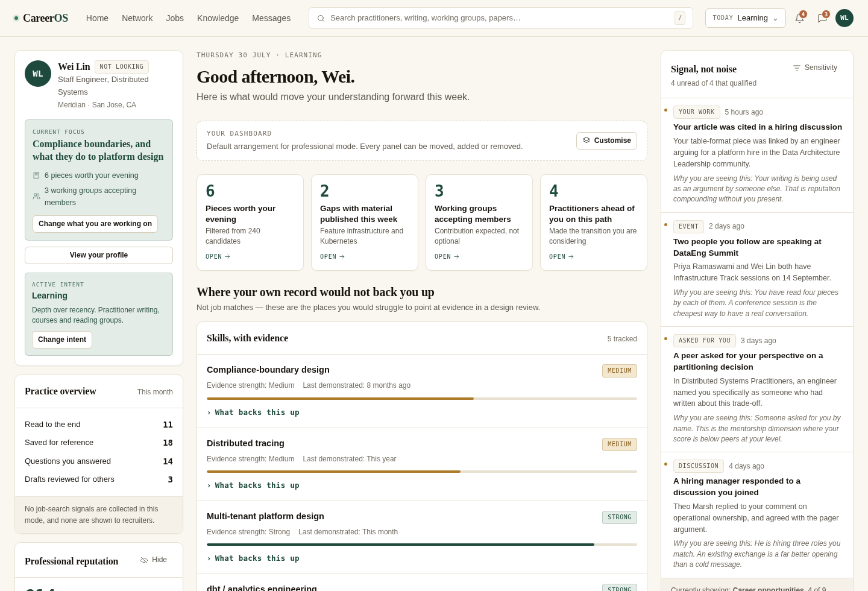The image size is (868, 591).
Task: Click the Change intent button
Action: coord(62,340)
